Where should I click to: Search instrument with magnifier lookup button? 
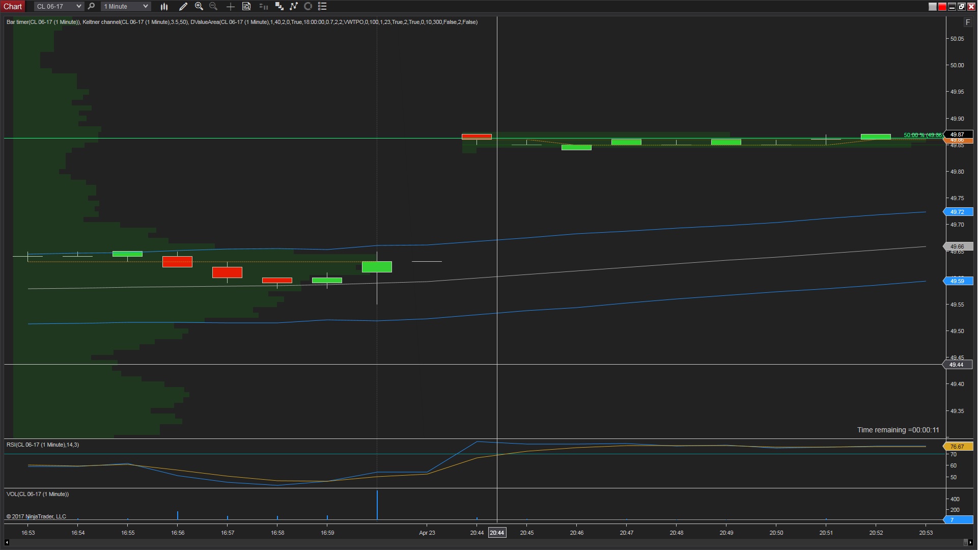click(91, 7)
